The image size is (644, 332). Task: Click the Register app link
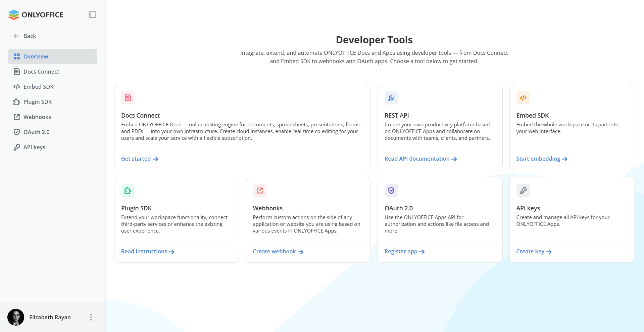coord(405,251)
